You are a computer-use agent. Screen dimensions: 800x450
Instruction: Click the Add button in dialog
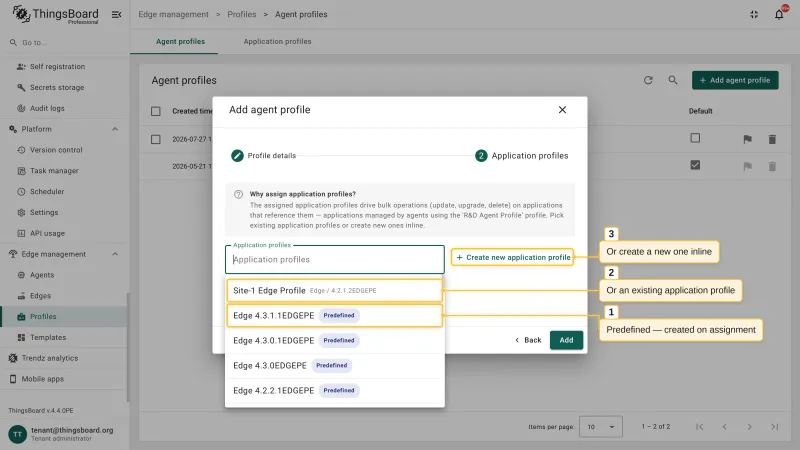[566, 340]
